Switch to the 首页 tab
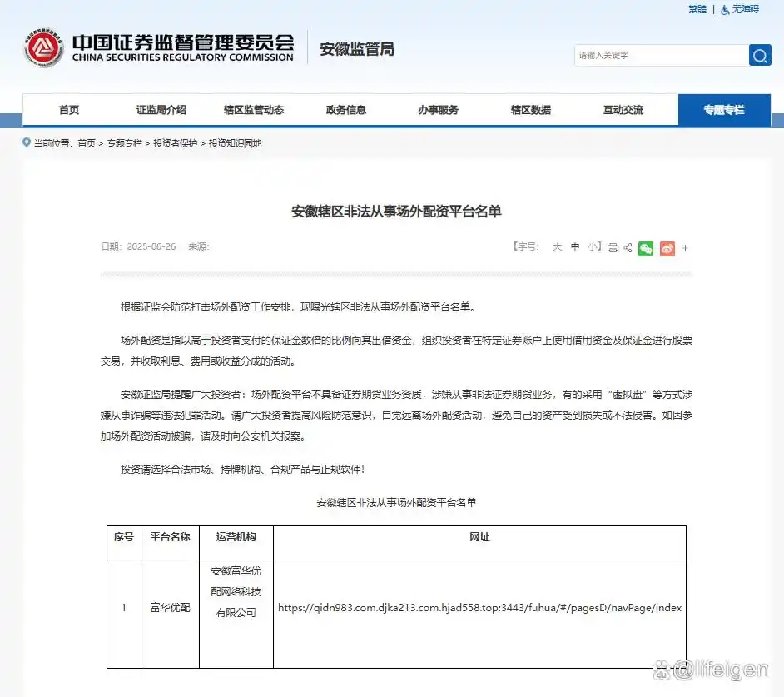The height and width of the screenshot is (697, 784). pos(69,109)
